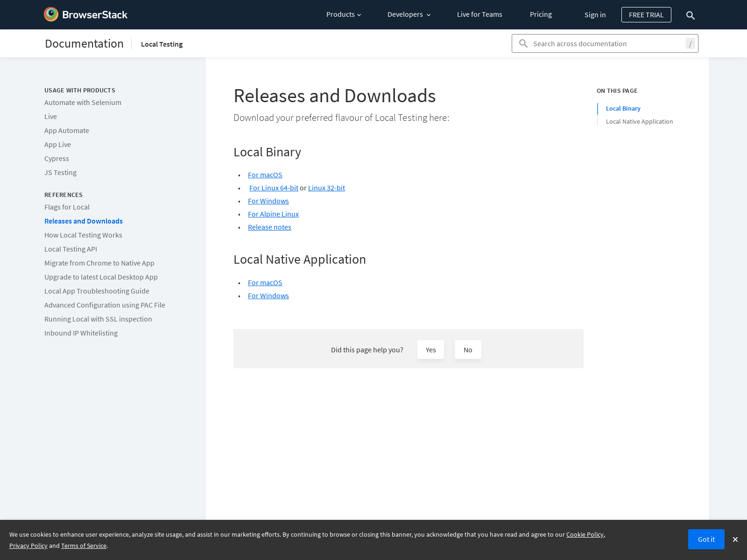
Task: Open Running Local with SSL inspection
Action: [98, 319]
